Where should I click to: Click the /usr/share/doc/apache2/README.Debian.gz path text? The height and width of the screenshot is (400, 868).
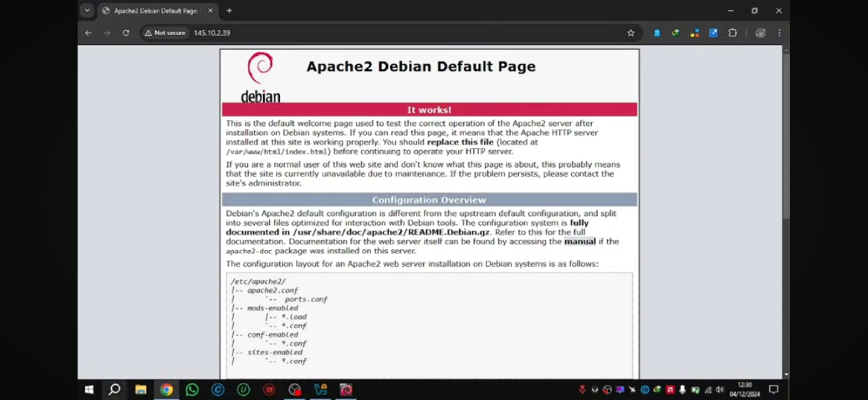(x=391, y=232)
